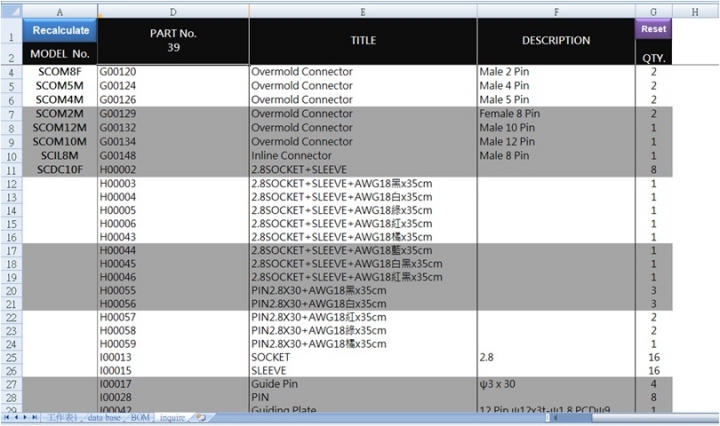720x426 pixels.
Task: Click the SOCKET title cell in row 25
Action: point(363,357)
